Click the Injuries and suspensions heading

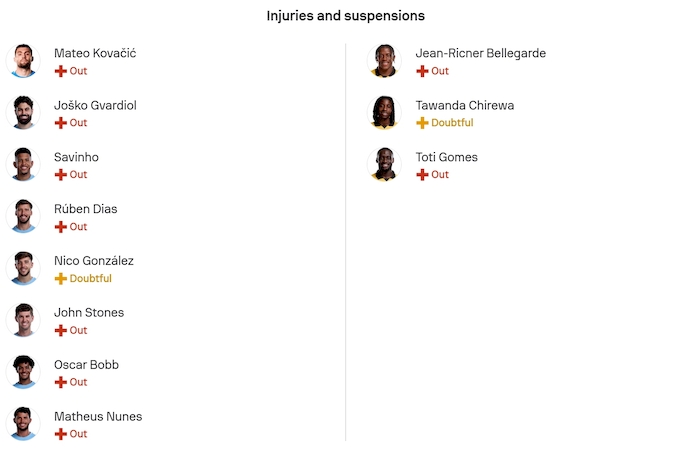[345, 16]
